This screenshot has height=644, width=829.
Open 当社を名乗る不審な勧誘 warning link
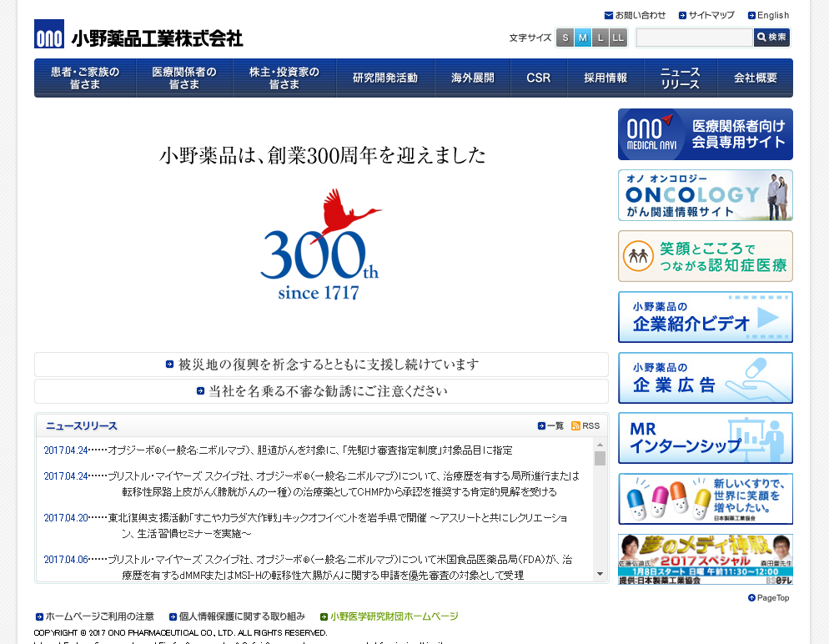click(x=329, y=390)
